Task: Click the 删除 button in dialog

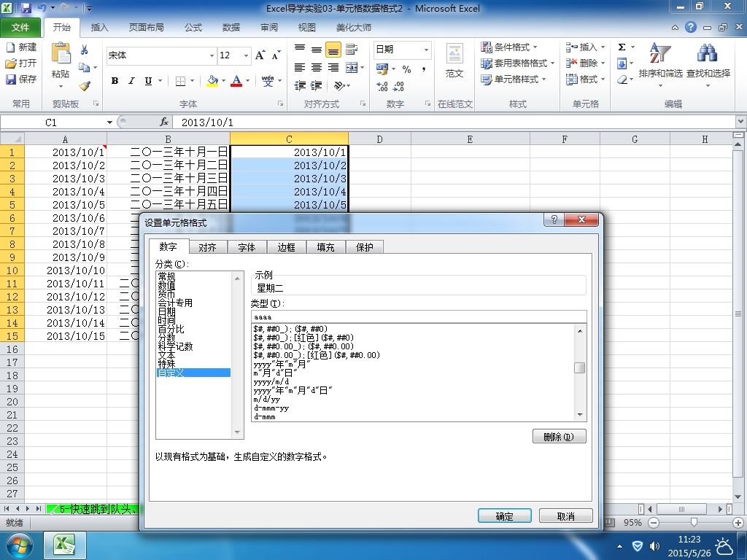Action: click(x=559, y=437)
